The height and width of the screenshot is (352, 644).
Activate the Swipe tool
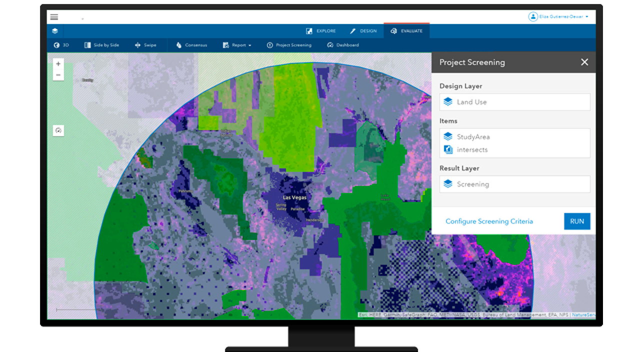coord(145,45)
